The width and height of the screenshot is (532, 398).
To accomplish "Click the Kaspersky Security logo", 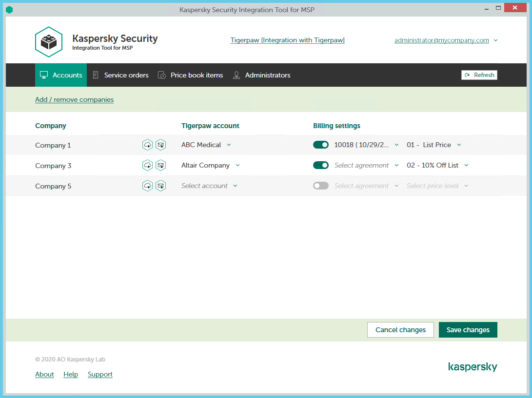I will click(x=49, y=41).
